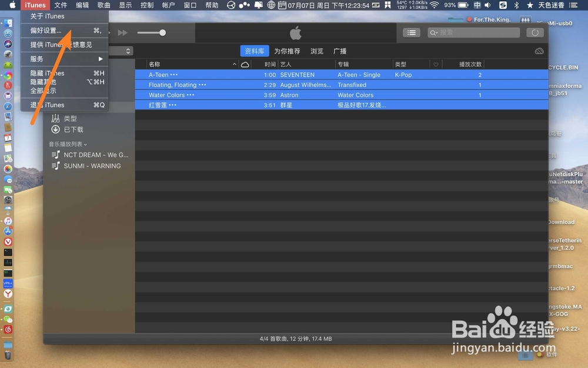The width and height of the screenshot is (588, 368).
Task: Click the cloud column header icon
Action: [x=245, y=64]
